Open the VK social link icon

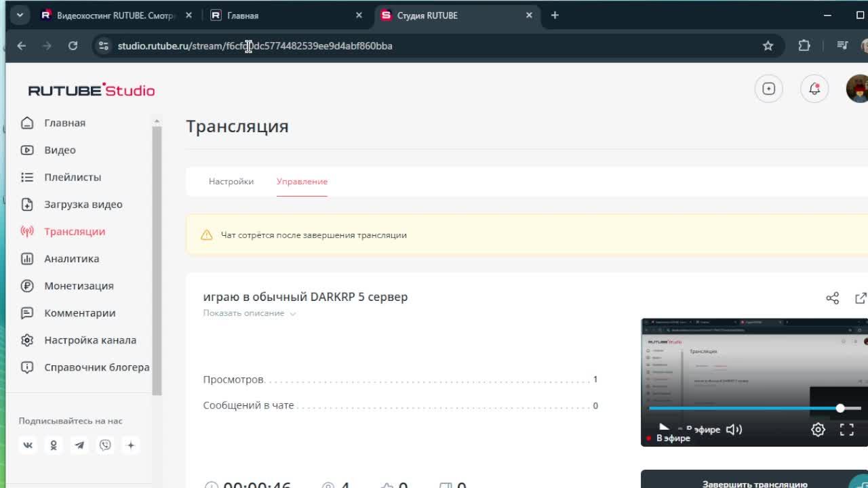pyautogui.click(x=28, y=445)
